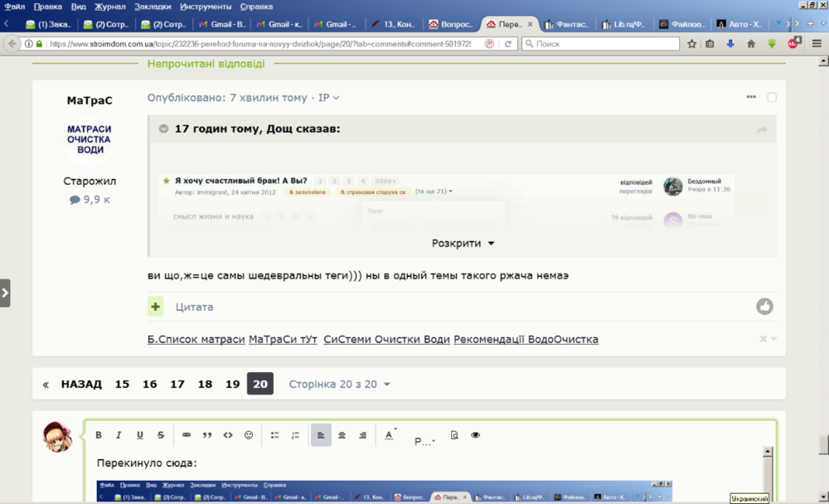Toggle the editor's eye preview mode
Screen dimensions: 829x504
click(475, 435)
